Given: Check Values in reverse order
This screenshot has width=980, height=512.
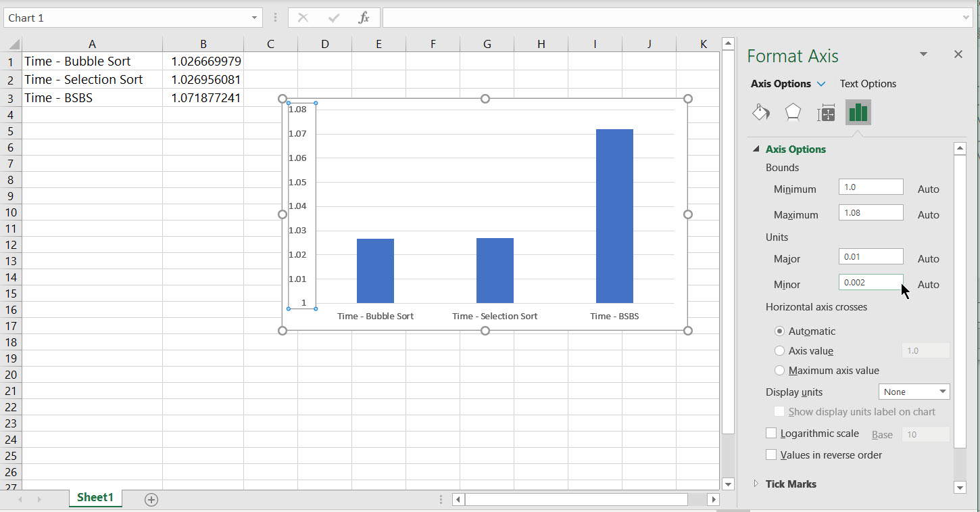Looking at the screenshot, I should point(771,455).
